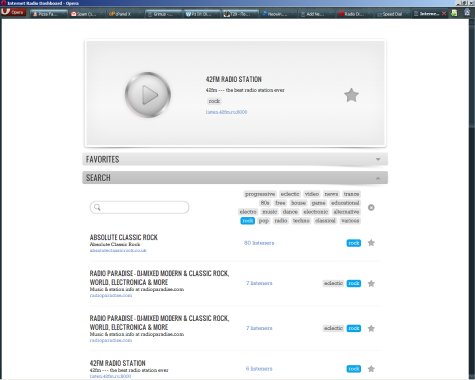This screenshot has height=380, width=475.
Task: Focus the station search text field
Action: [x=139, y=207]
